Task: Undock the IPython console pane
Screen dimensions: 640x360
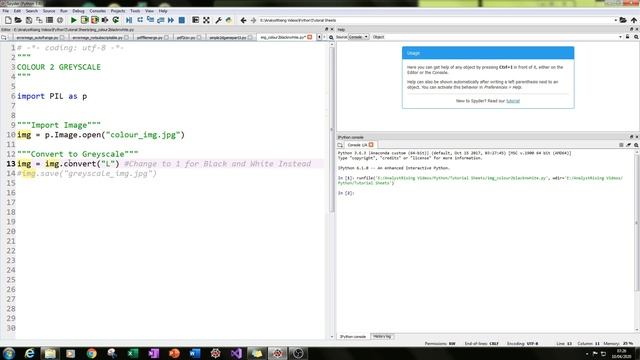Action: click(x=631, y=137)
